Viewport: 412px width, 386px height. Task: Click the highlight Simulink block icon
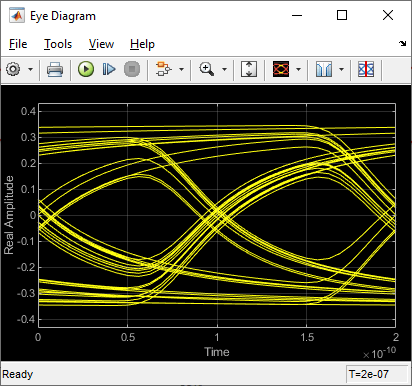pyautogui.click(x=163, y=69)
